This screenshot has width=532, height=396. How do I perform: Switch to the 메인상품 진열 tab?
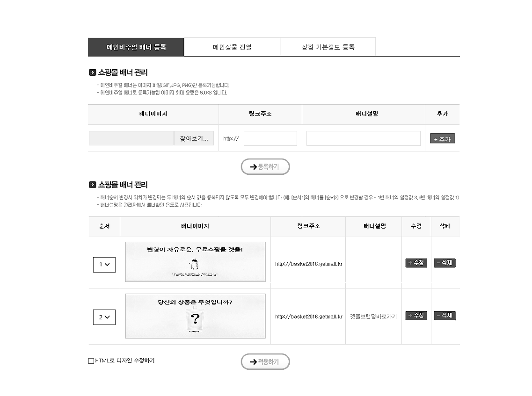(x=232, y=47)
